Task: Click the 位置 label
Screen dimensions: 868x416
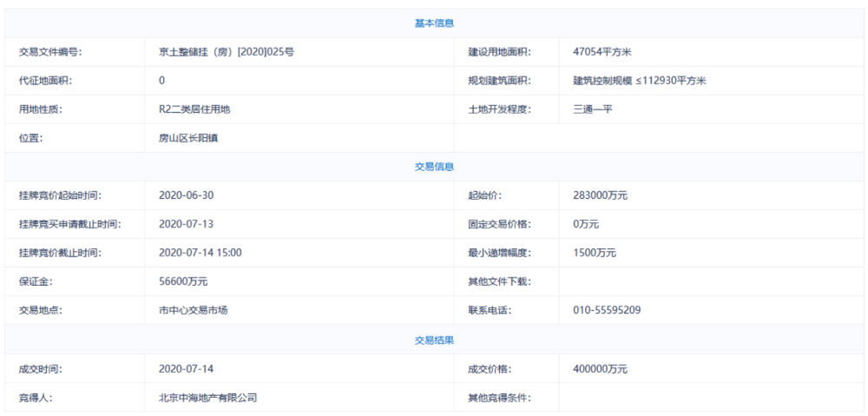Action: (x=31, y=138)
